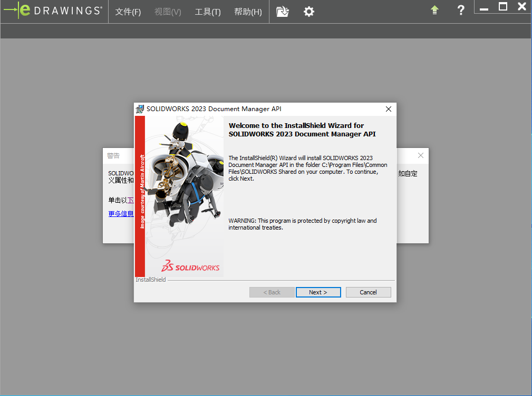The width and height of the screenshot is (532, 396).
Task: Open the 更多信息 link in warning dialog
Action: pos(121,214)
